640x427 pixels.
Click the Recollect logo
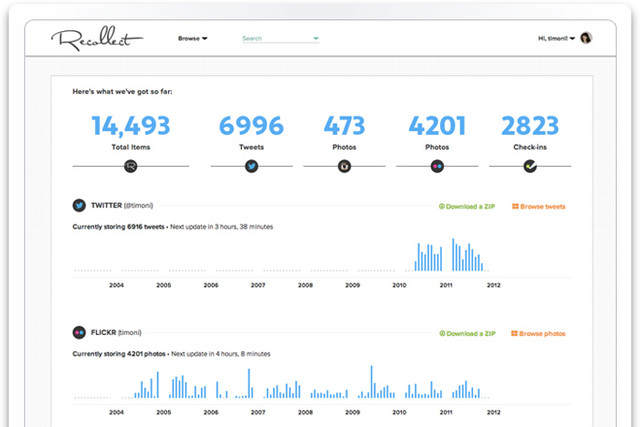97,39
